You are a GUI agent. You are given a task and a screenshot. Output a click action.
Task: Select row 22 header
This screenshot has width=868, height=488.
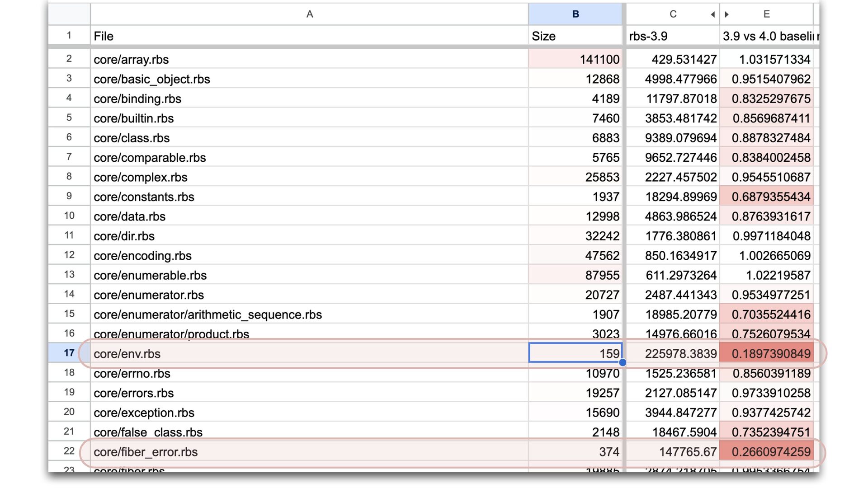coord(69,451)
